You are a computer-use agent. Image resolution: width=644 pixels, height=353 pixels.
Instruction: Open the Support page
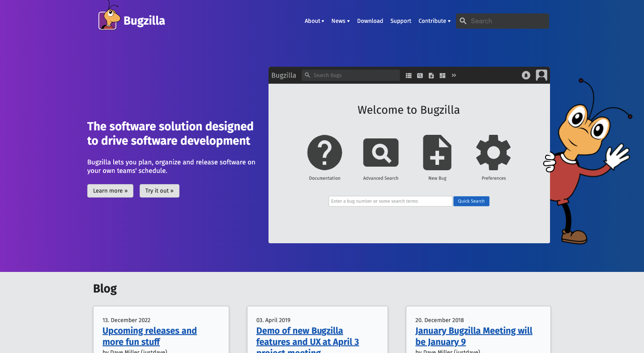tap(401, 21)
